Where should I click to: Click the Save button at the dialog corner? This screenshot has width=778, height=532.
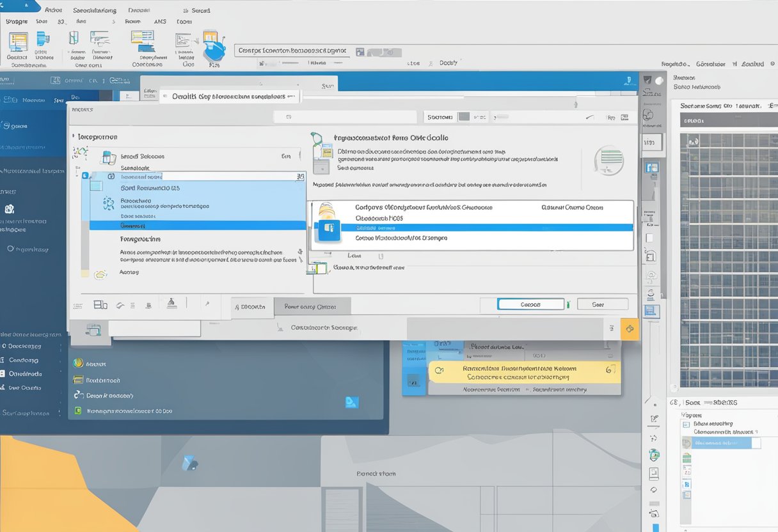point(602,304)
